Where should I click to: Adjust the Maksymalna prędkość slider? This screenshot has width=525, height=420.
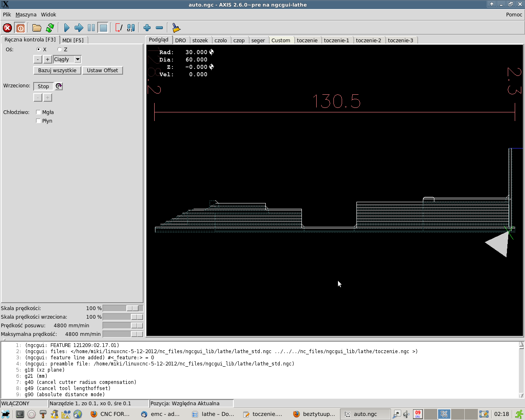click(x=123, y=334)
